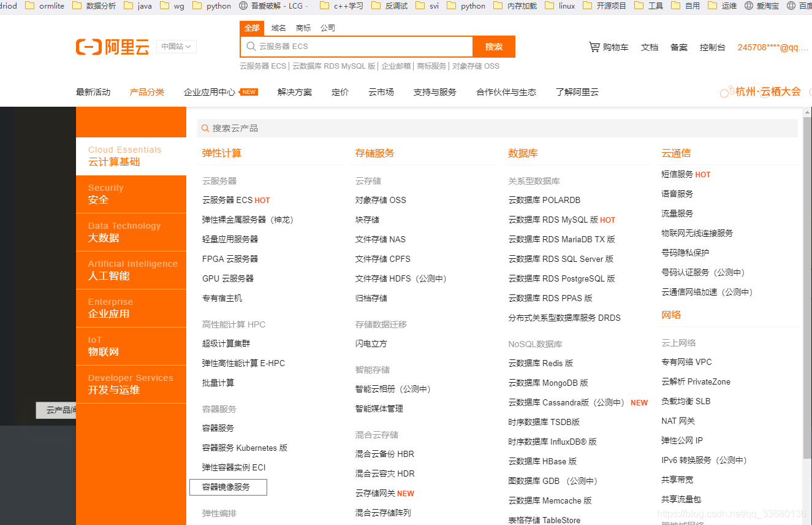Open 容器服务 Kubernetes 版 link
Image resolution: width=812 pixels, height=525 pixels.
pyautogui.click(x=245, y=448)
